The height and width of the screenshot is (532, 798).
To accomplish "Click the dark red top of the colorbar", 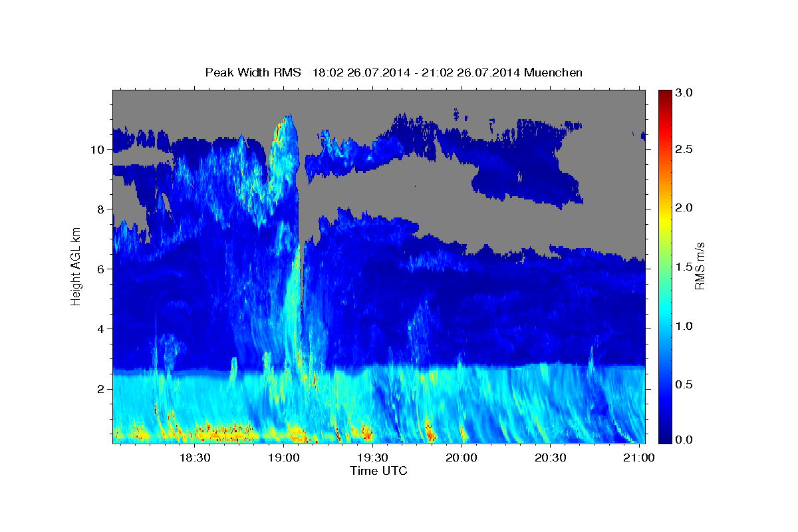I will click(x=664, y=94).
